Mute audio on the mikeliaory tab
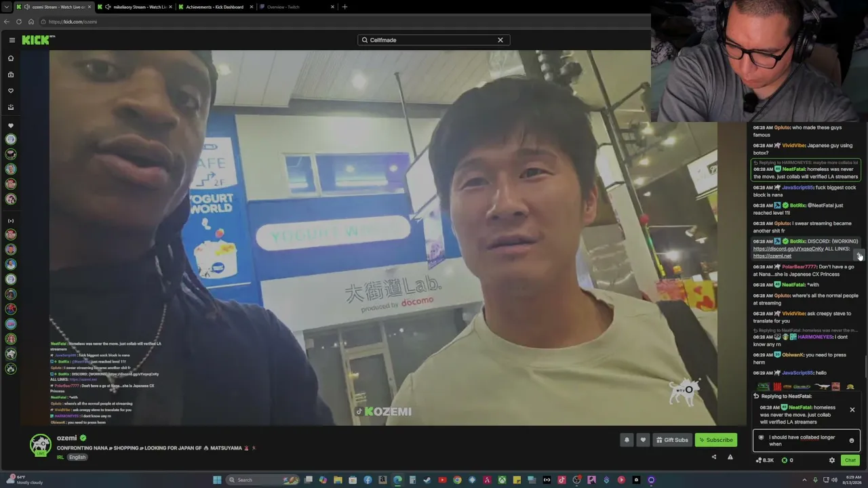Image resolution: width=868 pixels, height=488 pixels. 107,7
